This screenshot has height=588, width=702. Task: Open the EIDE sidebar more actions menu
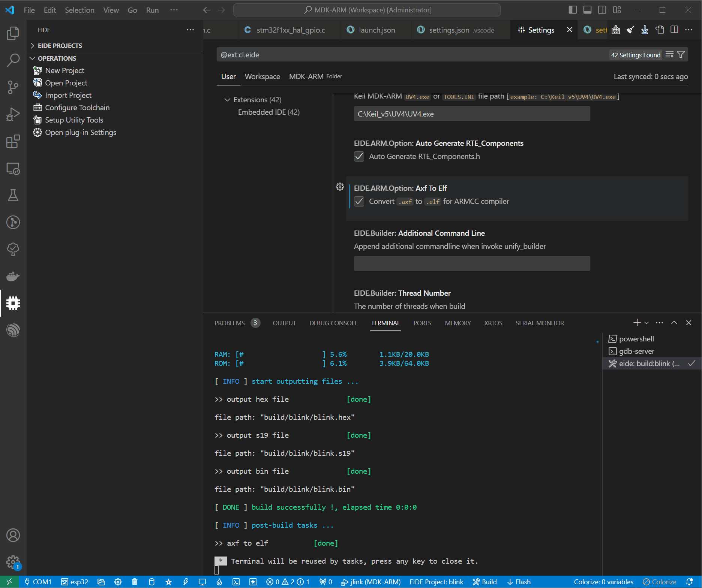pyautogui.click(x=190, y=30)
